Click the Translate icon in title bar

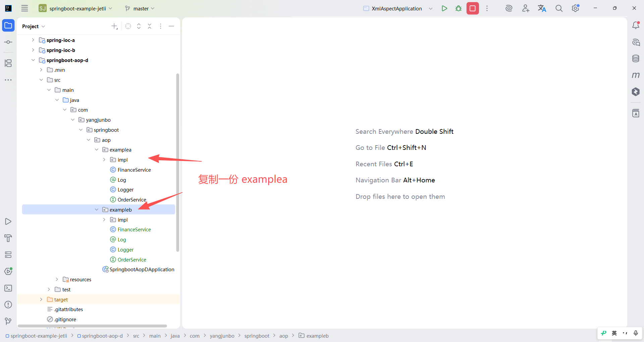click(x=542, y=8)
